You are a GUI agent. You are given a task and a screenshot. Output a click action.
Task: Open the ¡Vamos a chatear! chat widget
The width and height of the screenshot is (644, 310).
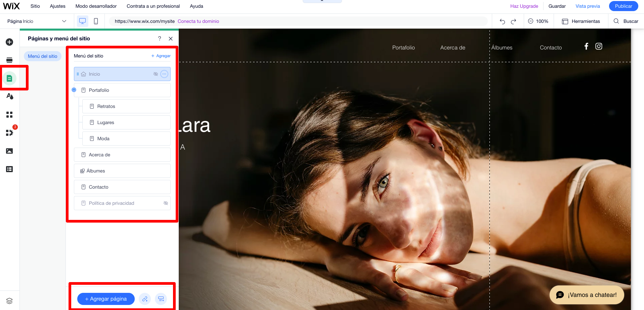click(587, 295)
